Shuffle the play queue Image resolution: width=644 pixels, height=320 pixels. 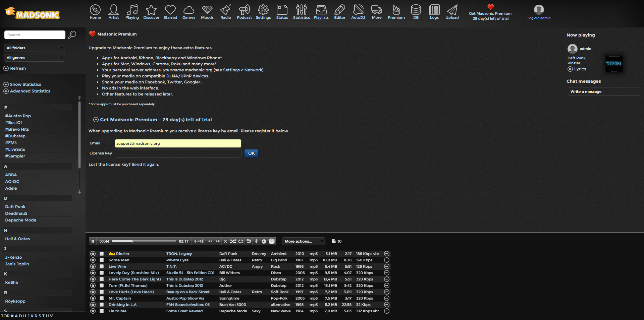(233, 241)
